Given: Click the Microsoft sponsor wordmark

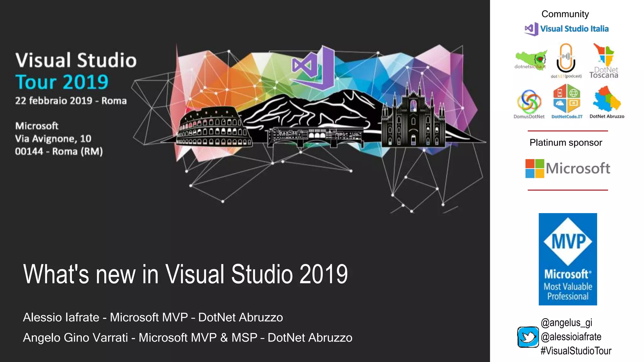Looking at the screenshot, I should 578,168.
